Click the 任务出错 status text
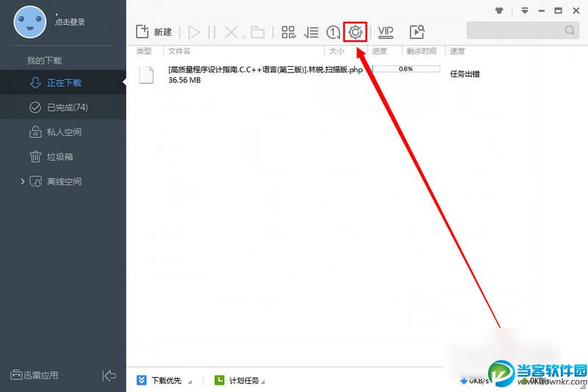Screen dimensions: 588x392 pos(465,73)
